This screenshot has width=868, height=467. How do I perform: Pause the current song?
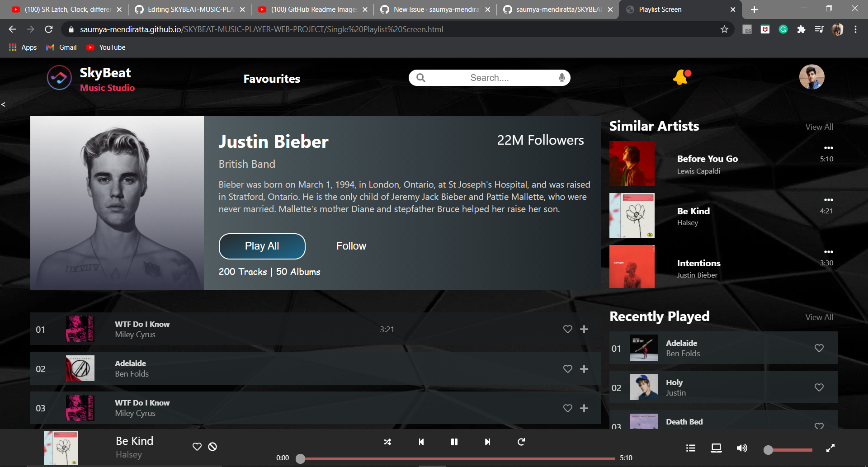point(454,442)
